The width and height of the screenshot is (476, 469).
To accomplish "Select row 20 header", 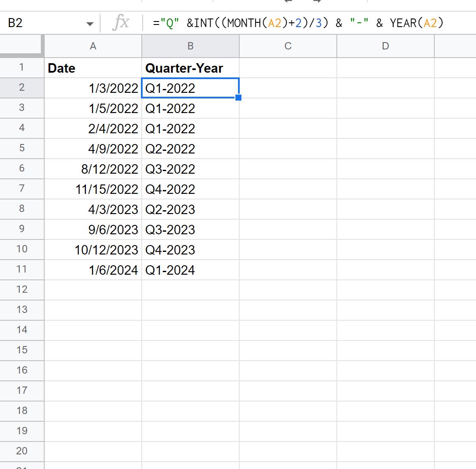I will pos(22,451).
